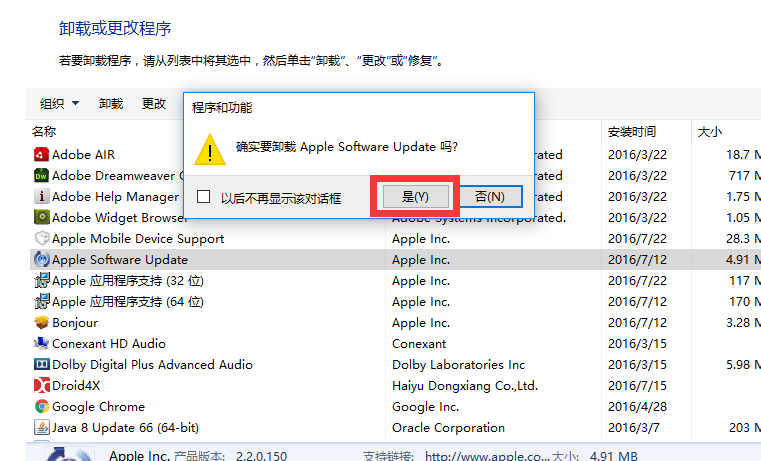Select the Adobe Dreamweaver Dw icon
The height and width of the screenshot is (461, 761).
41,176
